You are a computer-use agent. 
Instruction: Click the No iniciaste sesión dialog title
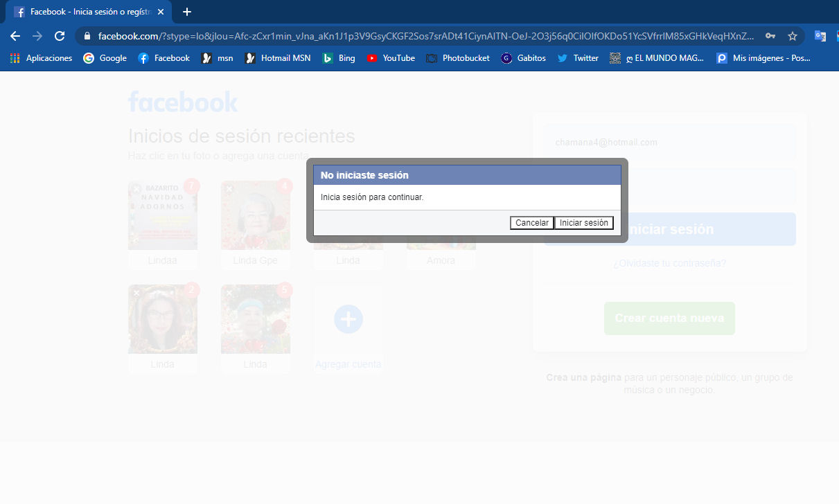tap(364, 175)
